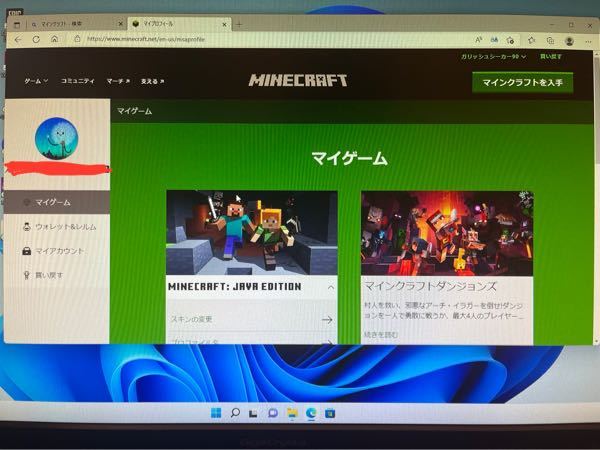Click the site lock icon in address bar
The width and height of the screenshot is (600, 450).
tap(77, 39)
